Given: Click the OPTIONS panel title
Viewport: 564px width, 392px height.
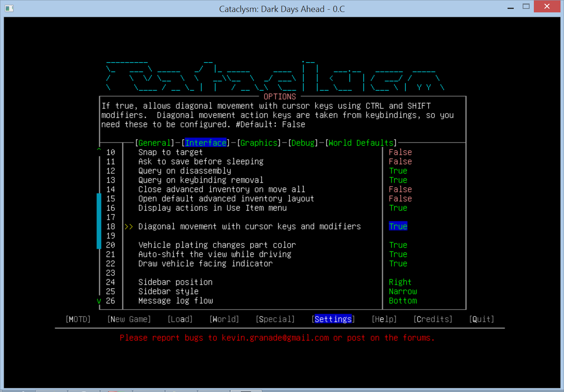Looking at the screenshot, I should pyautogui.click(x=280, y=97).
